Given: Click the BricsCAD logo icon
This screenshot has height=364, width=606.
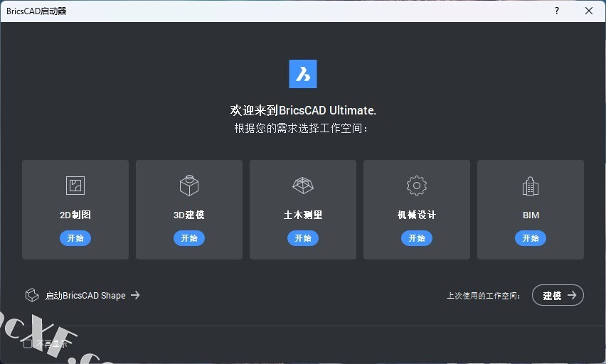Looking at the screenshot, I should click(302, 74).
